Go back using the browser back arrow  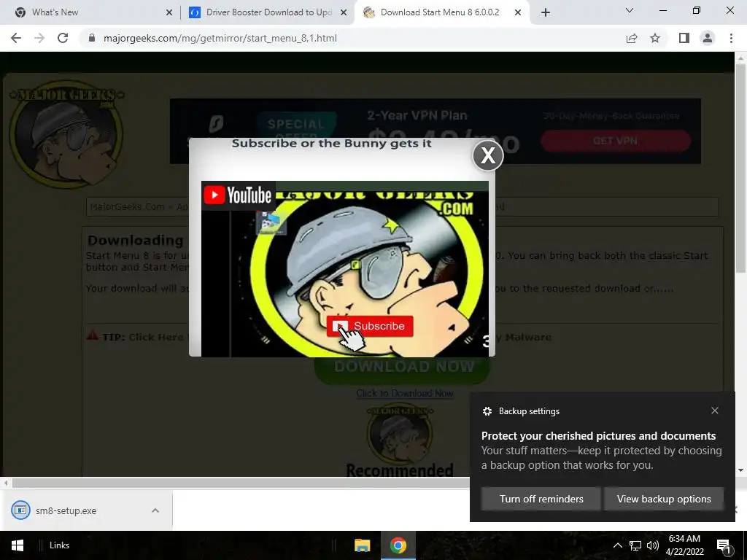[x=16, y=38]
